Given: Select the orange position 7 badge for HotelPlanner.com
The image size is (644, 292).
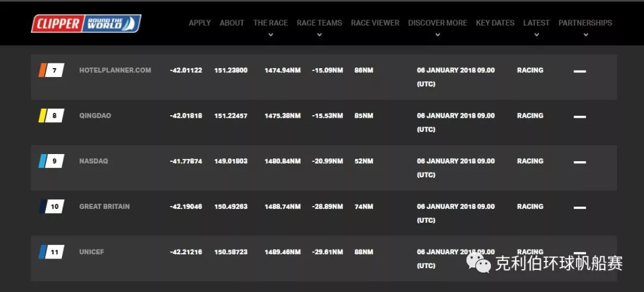Looking at the screenshot, I should click(51, 70).
